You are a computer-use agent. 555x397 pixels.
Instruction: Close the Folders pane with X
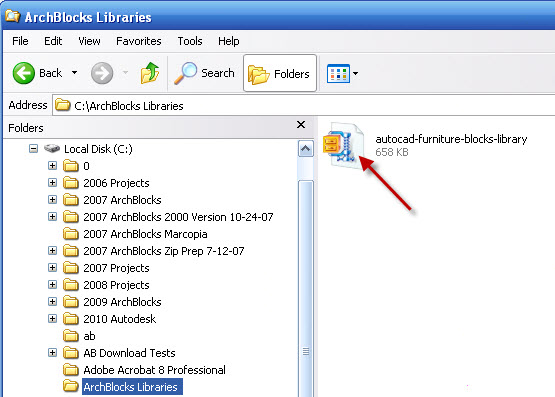(301, 125)
